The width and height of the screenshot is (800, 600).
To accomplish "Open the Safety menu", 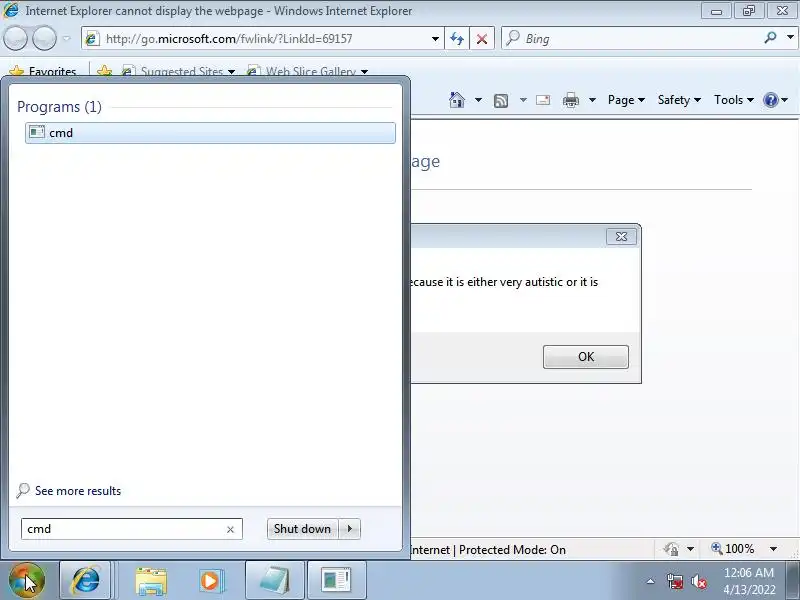I will [x=679, y=100].
